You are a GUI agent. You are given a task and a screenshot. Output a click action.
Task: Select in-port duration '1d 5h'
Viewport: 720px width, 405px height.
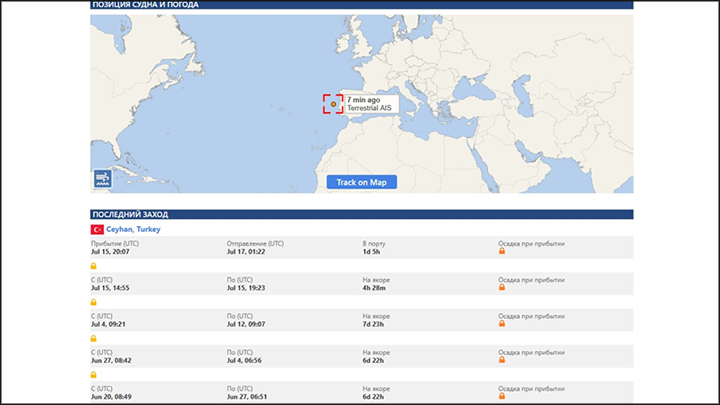(x=371, y=252)
